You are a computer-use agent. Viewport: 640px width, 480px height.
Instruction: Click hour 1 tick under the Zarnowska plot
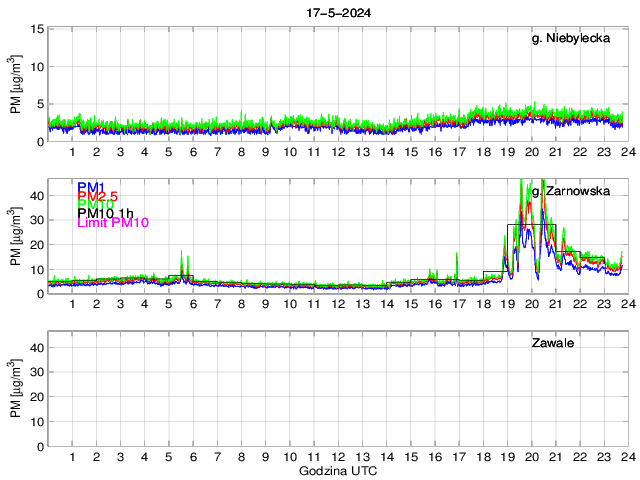[72, 304]
